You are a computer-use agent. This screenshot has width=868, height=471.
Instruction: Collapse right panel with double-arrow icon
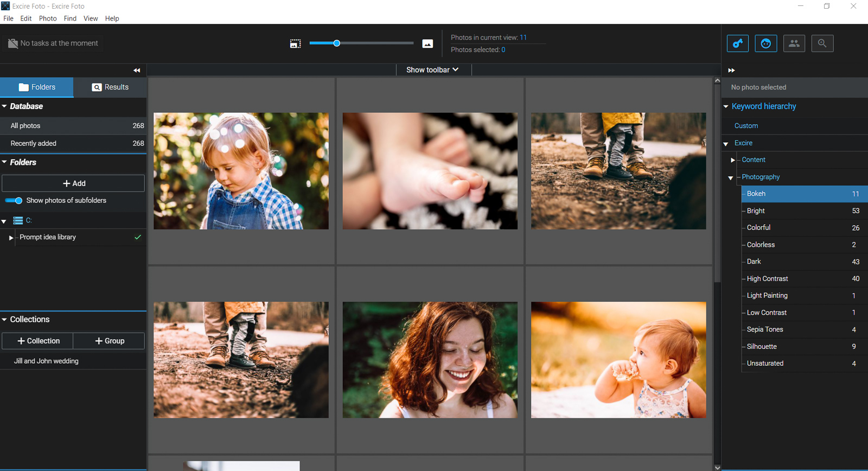click(x=731, y=70)
